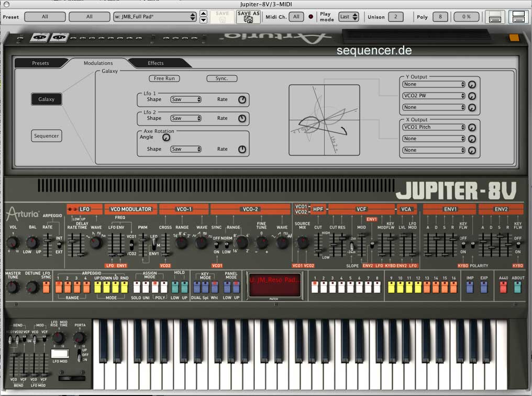Click the LFO MOD RISE TIME knob
Screen dimensions: 532x396
pyautogui.click(x=59, y=338)
